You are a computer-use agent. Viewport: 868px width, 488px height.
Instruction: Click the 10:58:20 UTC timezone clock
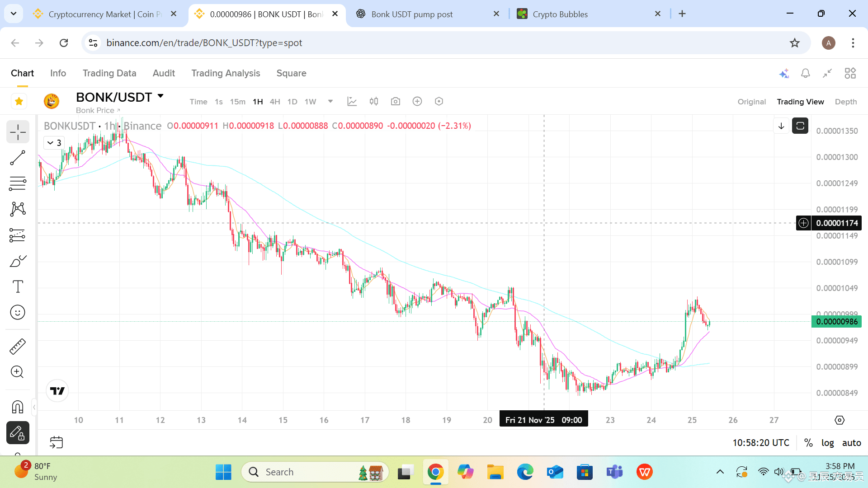coord(761,443)
